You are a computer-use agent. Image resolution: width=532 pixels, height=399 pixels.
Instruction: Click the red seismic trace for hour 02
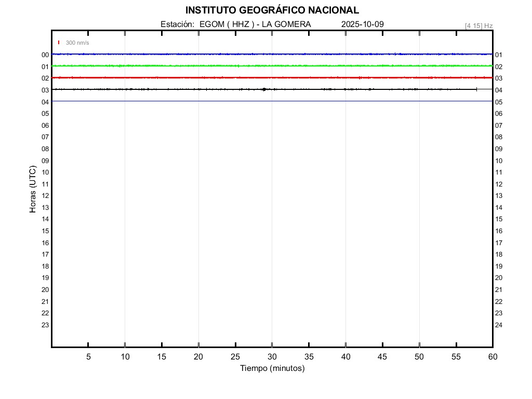208,77
